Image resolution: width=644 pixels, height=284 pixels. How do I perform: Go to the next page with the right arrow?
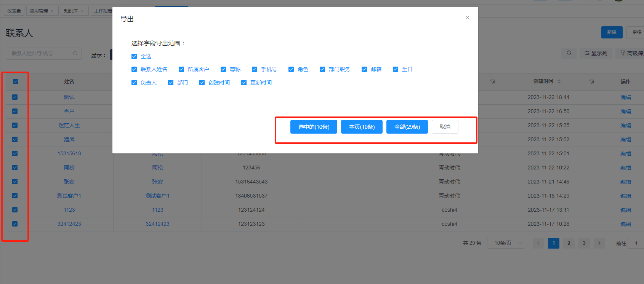tap(599, 243)
